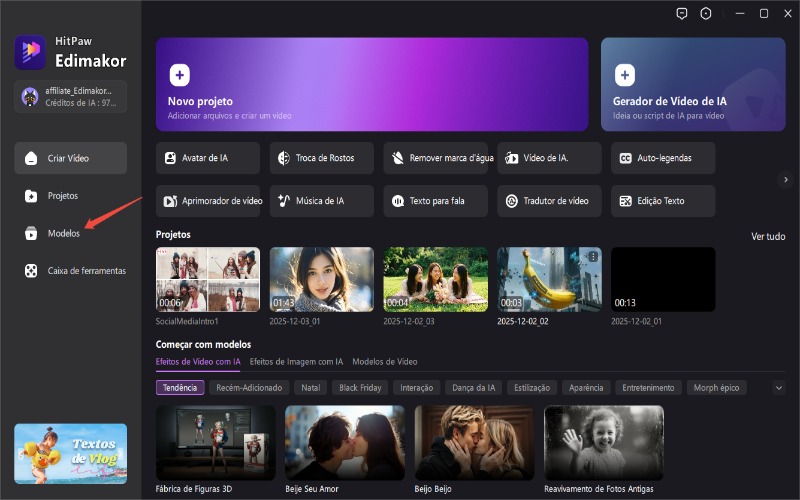
Task: Click the Textos de Vlog promo banner
Action: [x=70, y=454]
